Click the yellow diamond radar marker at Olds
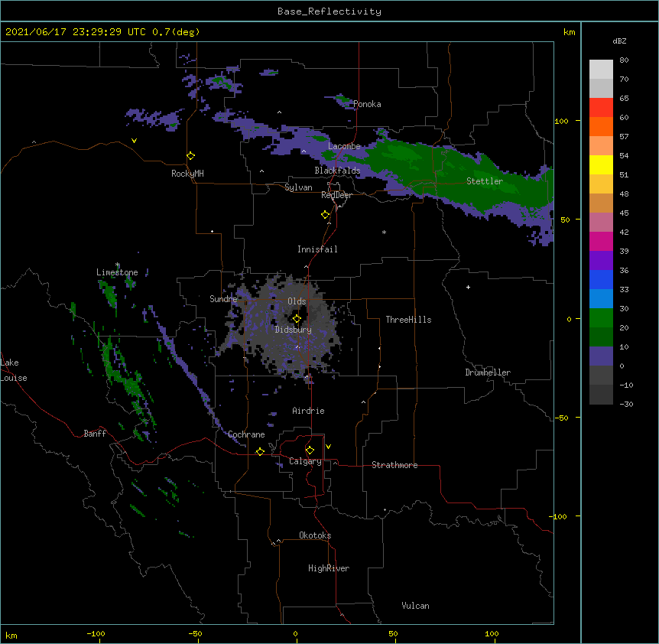 tap(297, 319)
